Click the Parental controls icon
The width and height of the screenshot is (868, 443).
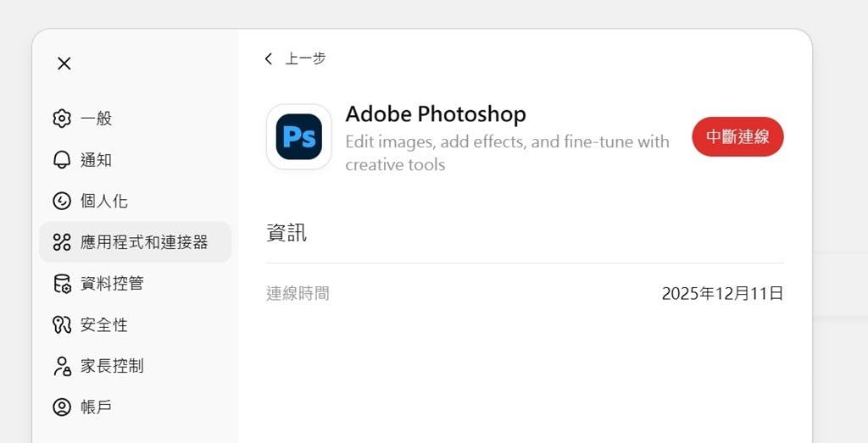pyautogui.click(x=62, y=366)
